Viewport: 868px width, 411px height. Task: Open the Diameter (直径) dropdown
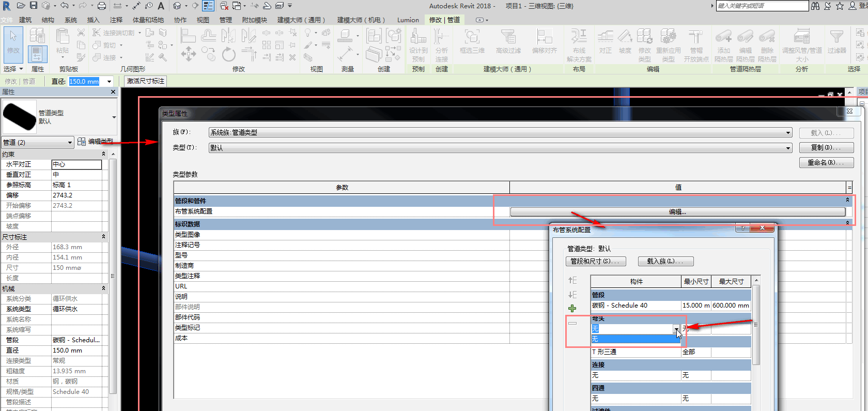click(x=109, y=81)
